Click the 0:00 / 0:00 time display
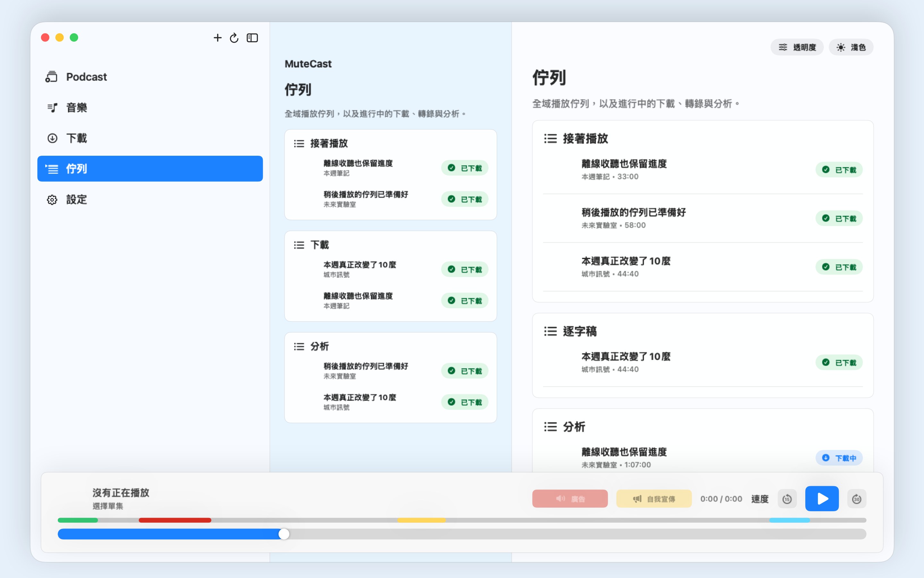924x578 pixels. [x=721, y=499]
